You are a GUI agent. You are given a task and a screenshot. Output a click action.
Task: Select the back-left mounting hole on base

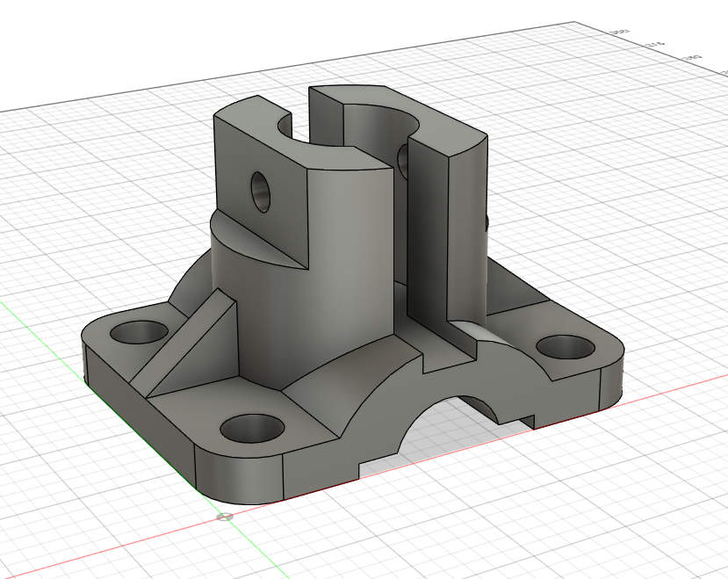pos(139,332)
